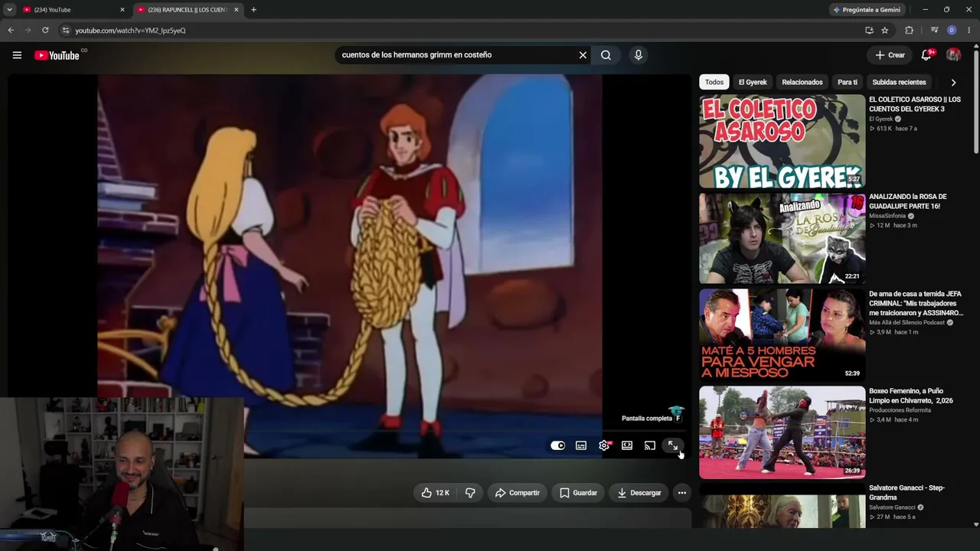
Task: Open the El Coletico Asaroso video title
Action: tap(915, 104)
